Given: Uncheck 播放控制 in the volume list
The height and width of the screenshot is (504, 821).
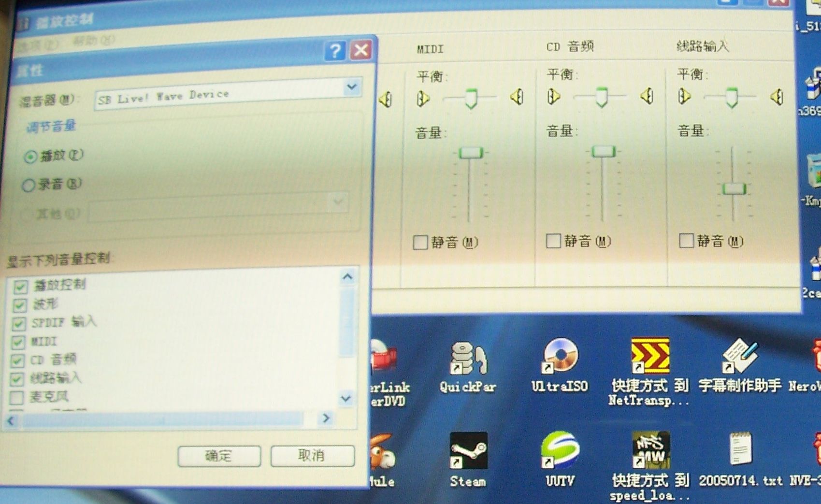Looking at the screenshot, I should click(20, 287).
